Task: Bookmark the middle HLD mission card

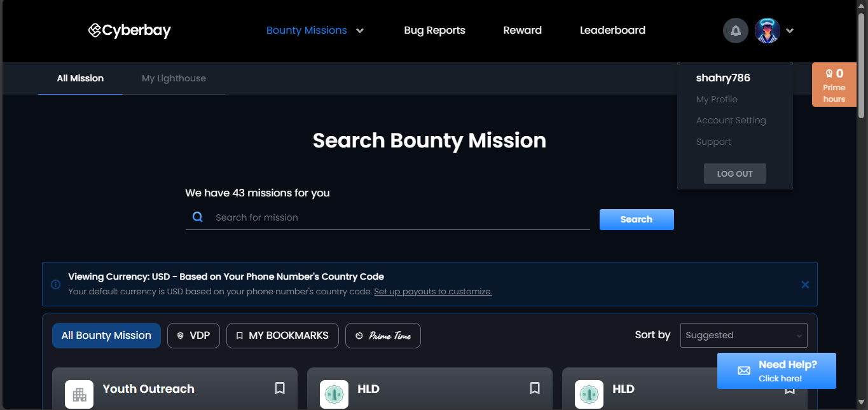Action: click(535, 388)
